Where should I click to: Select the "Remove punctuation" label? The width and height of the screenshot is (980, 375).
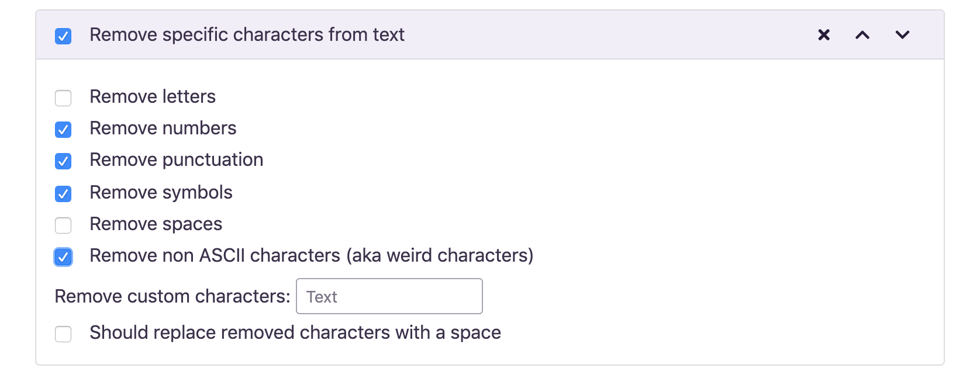pyautogui.click(x=177, y=159)
